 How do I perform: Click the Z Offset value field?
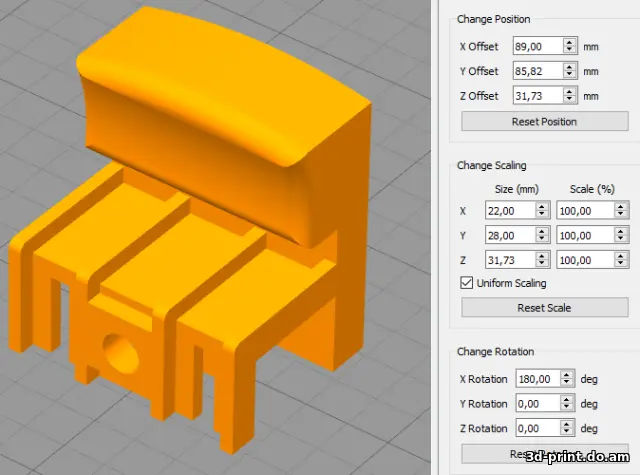(536, 96)
